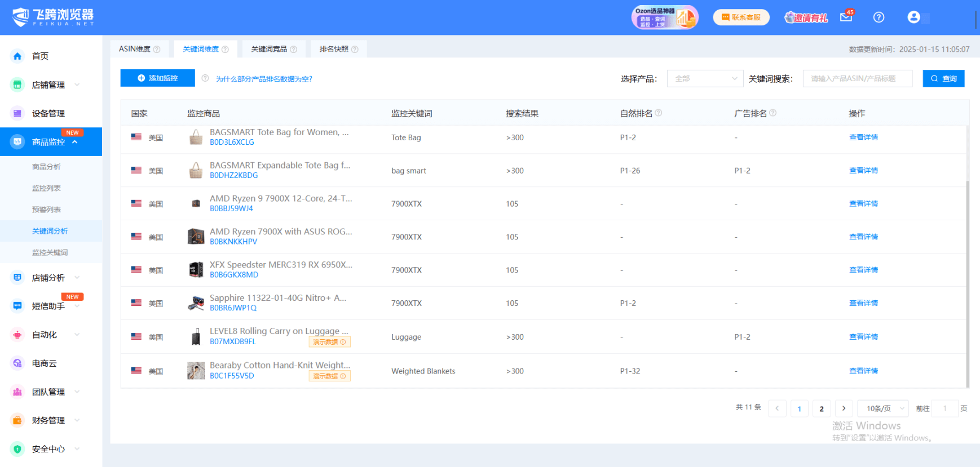Click the SMS assistant sidebar icon
The width and height of the screenshot is (980, 467).
pos(17,306)
